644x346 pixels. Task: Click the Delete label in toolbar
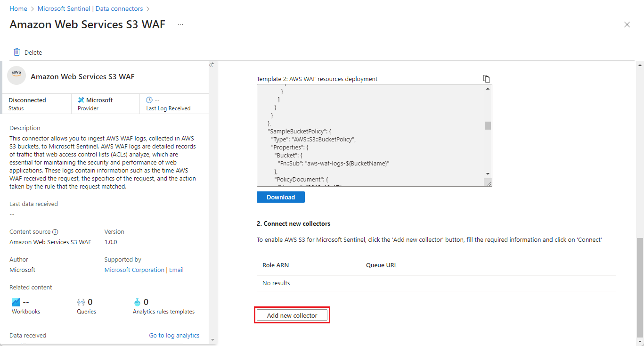click(33, 52)
